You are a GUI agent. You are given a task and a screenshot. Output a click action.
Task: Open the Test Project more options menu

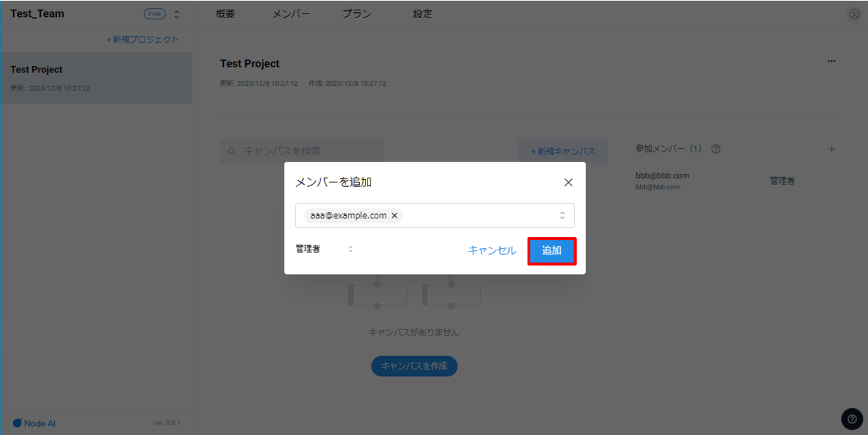coord(832,61)
